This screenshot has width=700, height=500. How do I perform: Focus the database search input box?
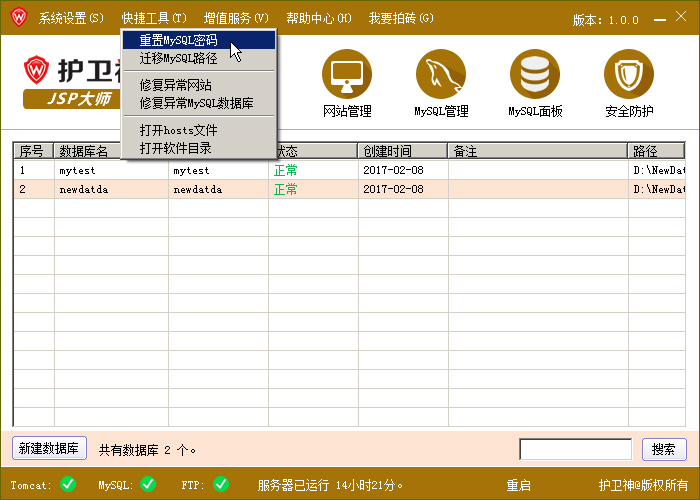click(575, 449)
